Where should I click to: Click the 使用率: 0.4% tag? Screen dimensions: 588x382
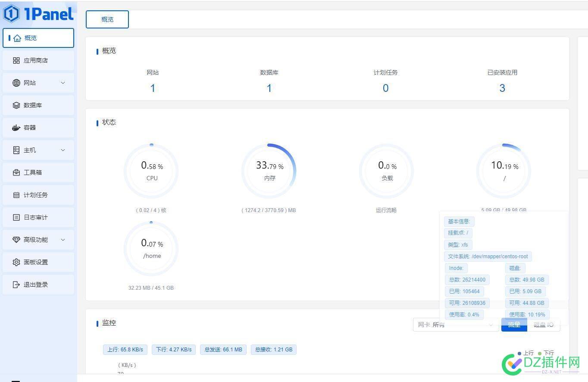click(464, 314)
